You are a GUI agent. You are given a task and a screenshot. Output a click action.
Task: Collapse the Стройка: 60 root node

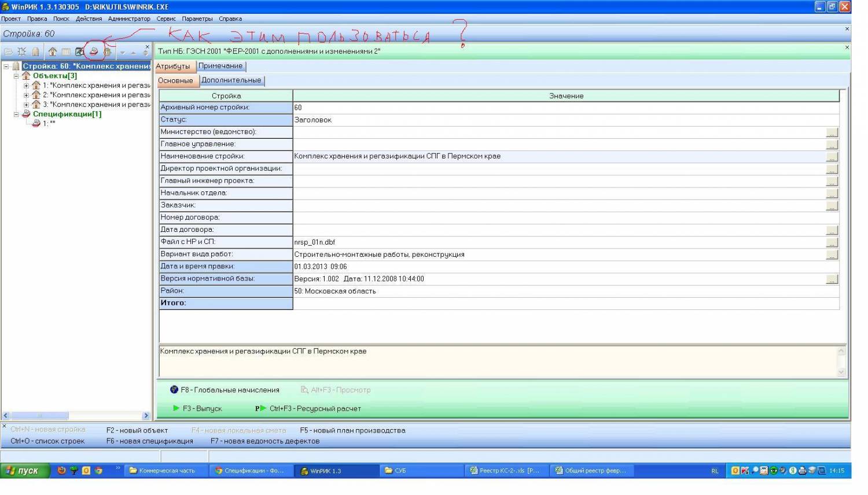6,67
